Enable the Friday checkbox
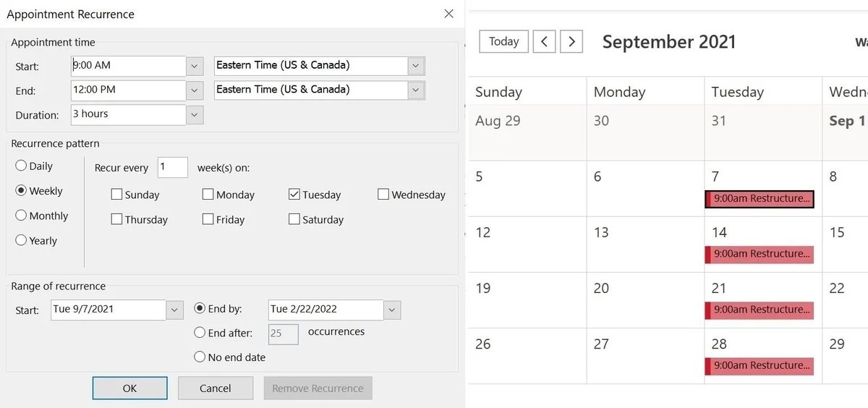The height and width of the screenshot is (408, 868). click(x=208, y=219)
